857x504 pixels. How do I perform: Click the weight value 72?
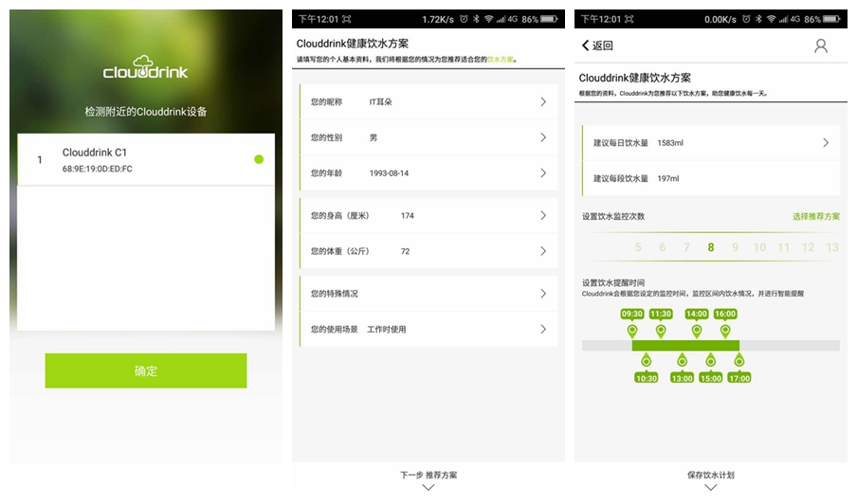click(405, 251)
